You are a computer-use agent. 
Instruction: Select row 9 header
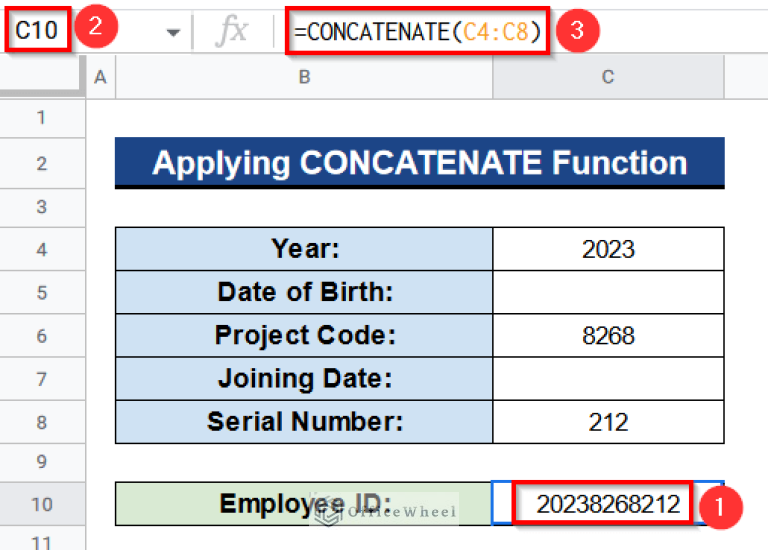42,462
